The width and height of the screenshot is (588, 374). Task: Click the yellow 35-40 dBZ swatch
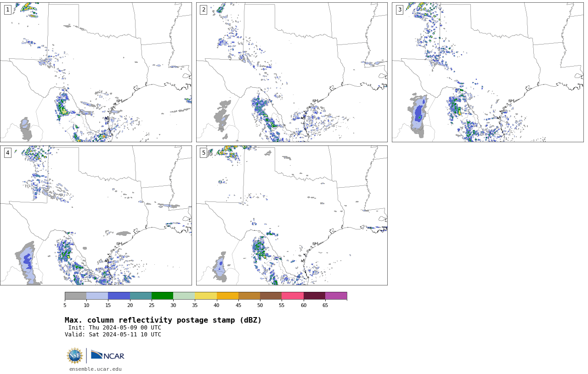(206, 296)
